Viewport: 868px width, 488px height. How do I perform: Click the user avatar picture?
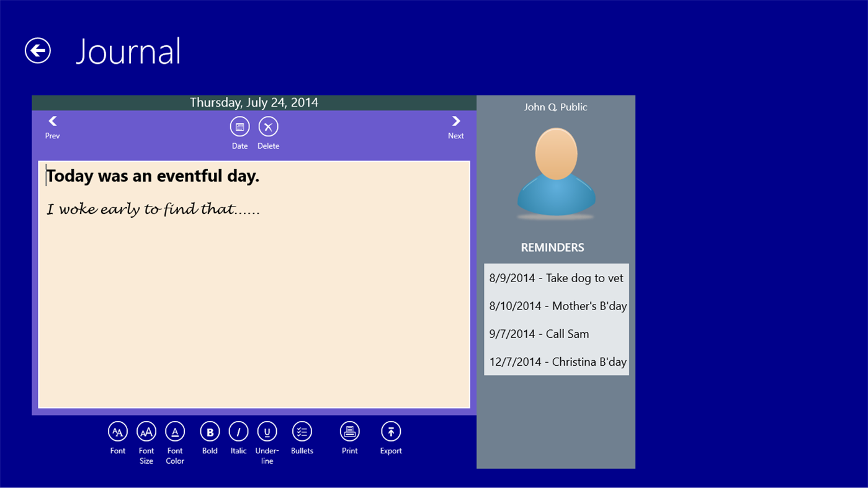coord(555,172)
